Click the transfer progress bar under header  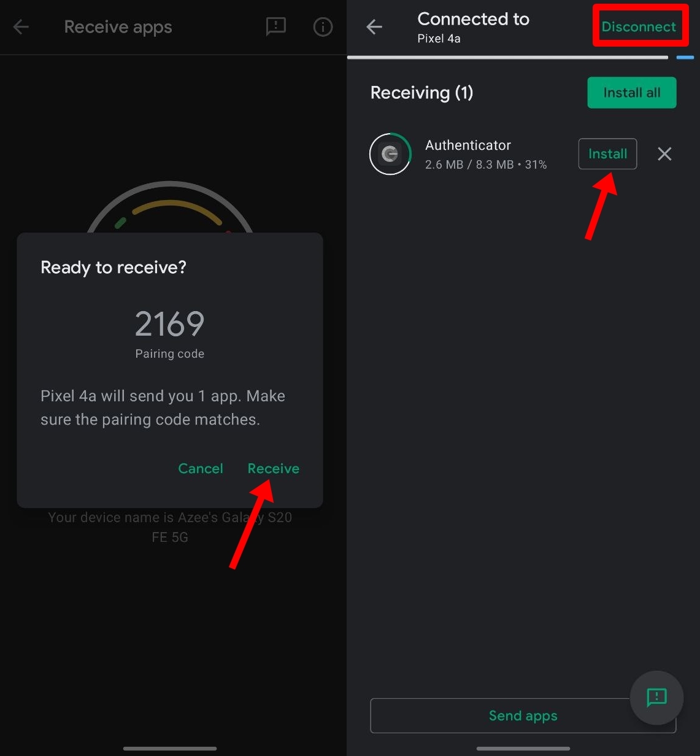[x=507, y=58]
